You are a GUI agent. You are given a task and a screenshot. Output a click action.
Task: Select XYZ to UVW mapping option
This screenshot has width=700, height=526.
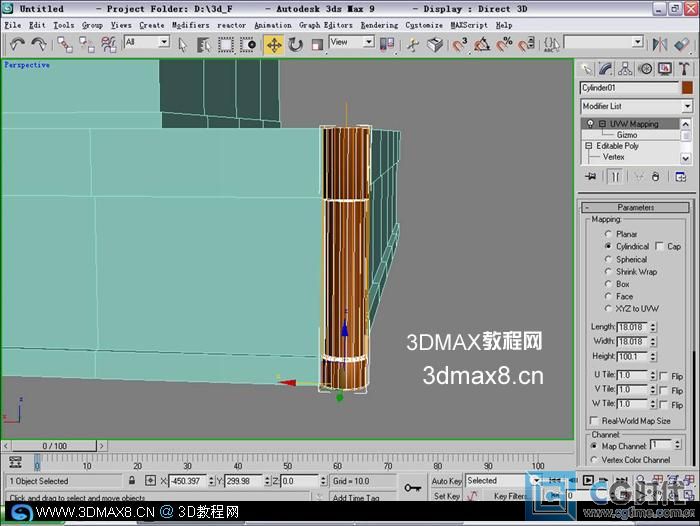[x=608, y=309]
